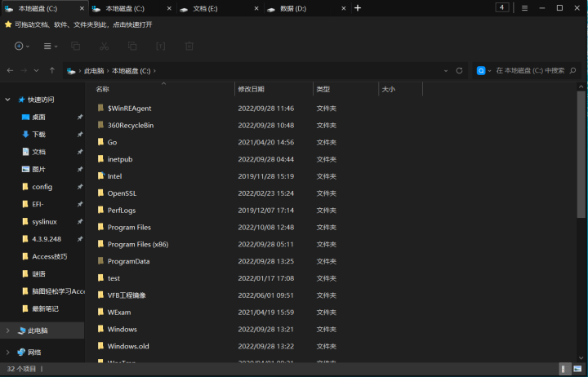Click the Cut scissors toolbar icon
This screenshot has width=588, height=377.
[104, 46]
